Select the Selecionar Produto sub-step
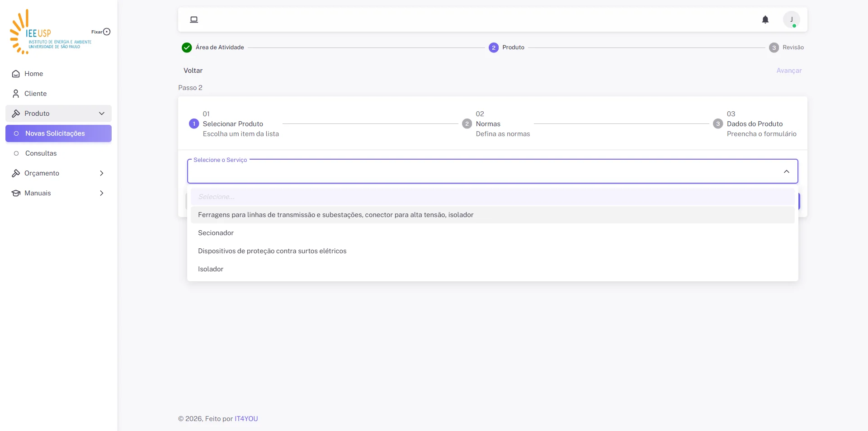The height and width of the screenshot is (431, 868). [234, 124]
